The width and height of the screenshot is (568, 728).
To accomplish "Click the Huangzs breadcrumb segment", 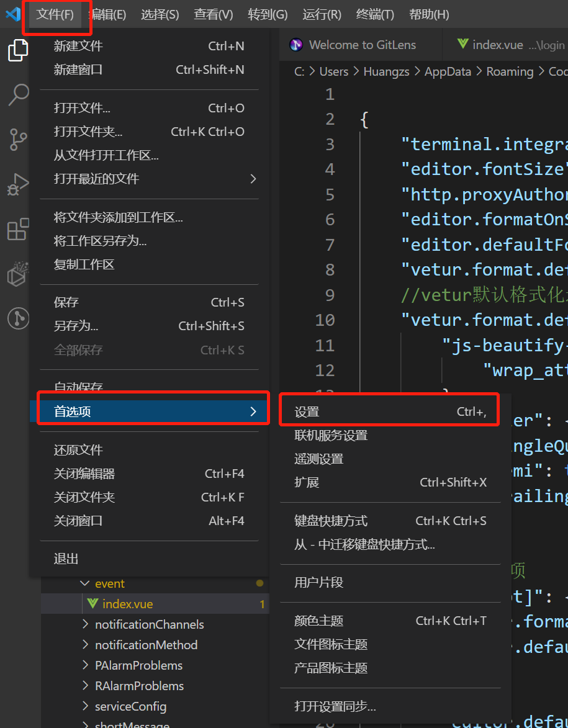I will [386, 71].
